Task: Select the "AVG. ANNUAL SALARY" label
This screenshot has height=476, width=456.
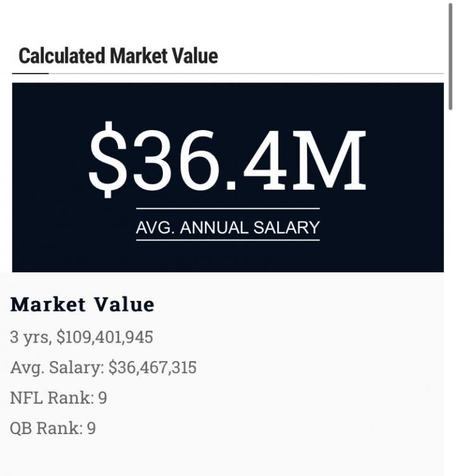Action: (x=228, y=227)
